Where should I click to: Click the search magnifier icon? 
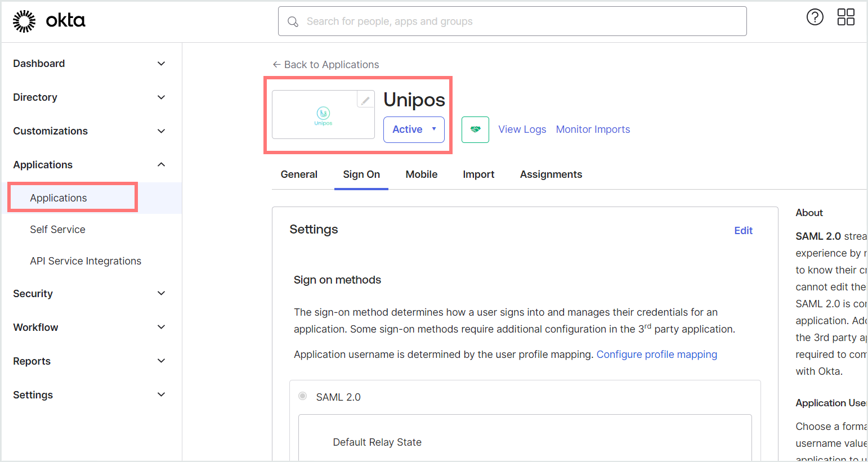click(x=293, y=21)
